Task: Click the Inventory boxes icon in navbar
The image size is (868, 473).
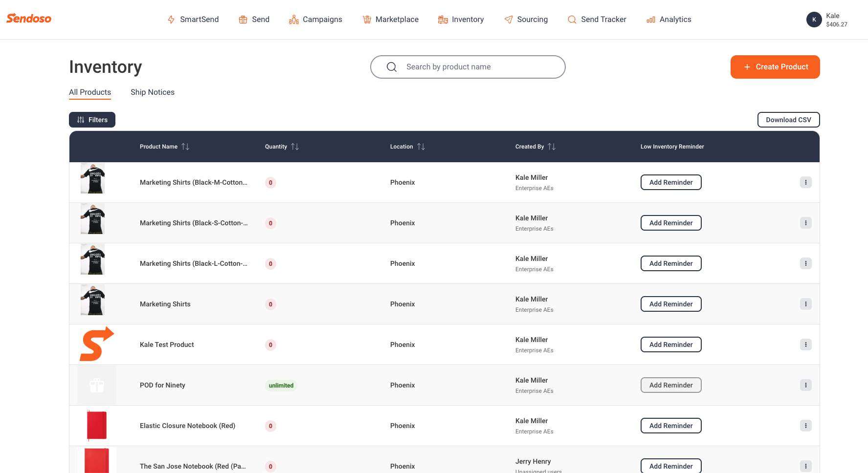Action: [x=443, y=20]
